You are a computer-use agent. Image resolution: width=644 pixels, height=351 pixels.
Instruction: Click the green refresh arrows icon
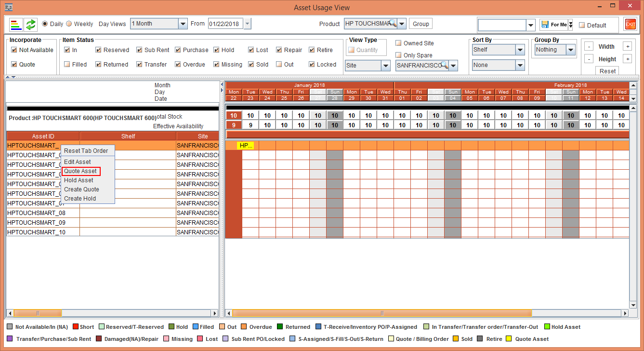(x=31, y=24)
